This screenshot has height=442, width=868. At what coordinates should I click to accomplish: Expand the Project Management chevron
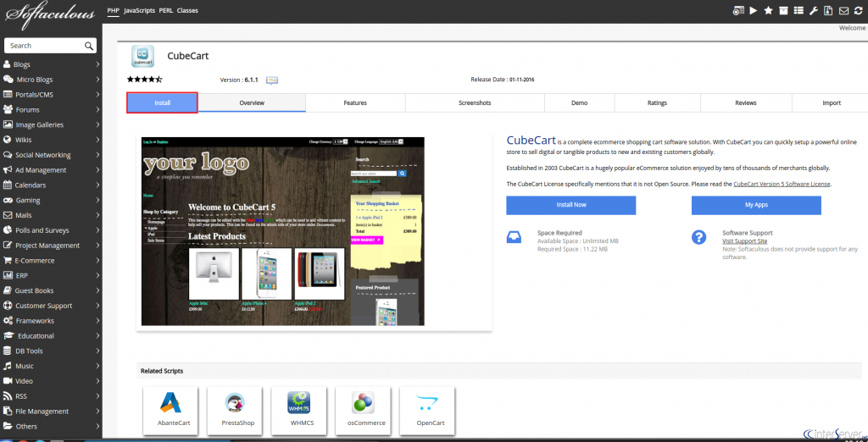tap(97, 245)
